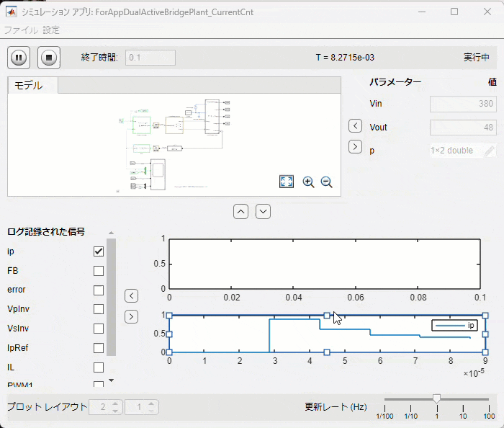Click the logged signals scrollbar thumb

111,297
